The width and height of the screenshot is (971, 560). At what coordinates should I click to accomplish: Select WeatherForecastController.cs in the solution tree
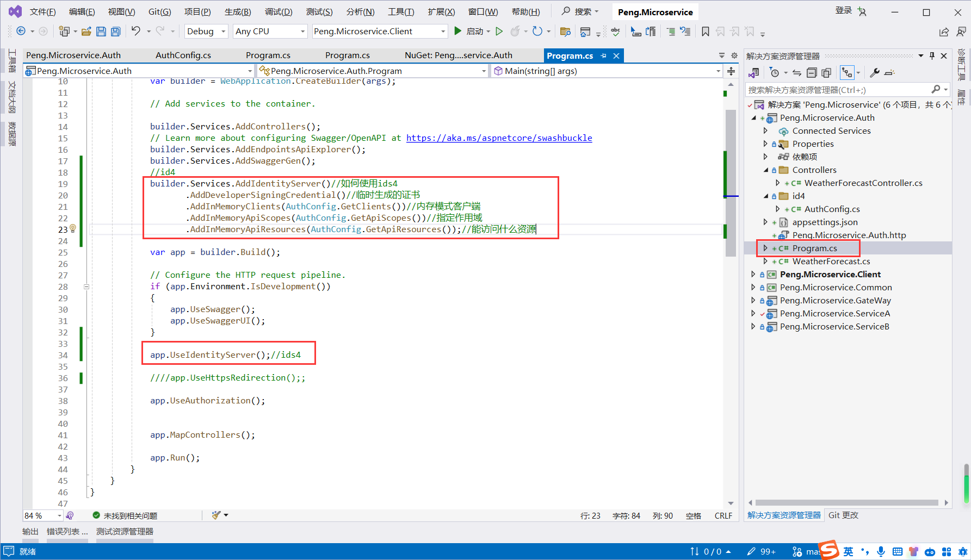pos(863,183)
